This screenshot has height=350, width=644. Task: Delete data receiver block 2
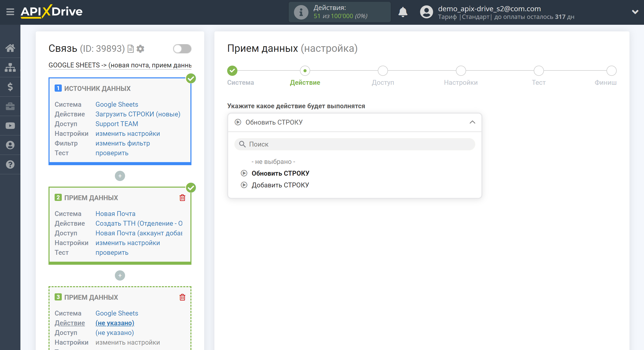(182, 198)
